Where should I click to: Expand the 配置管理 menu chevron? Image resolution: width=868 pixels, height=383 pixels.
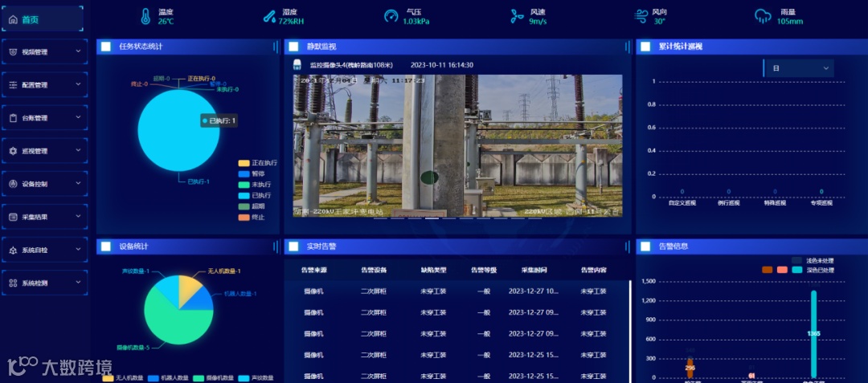click(x=78, y=84)
